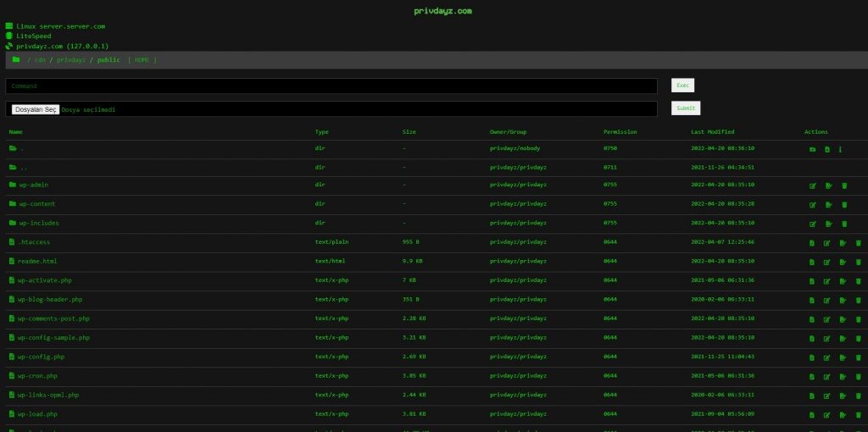Click the info icon in the first row
This screenshot has width=868, height=432.
[840, 149]
